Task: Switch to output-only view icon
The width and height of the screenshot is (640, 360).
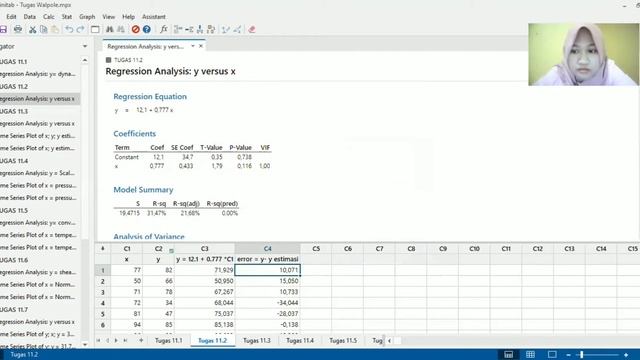Action: [x=552, y=355]
